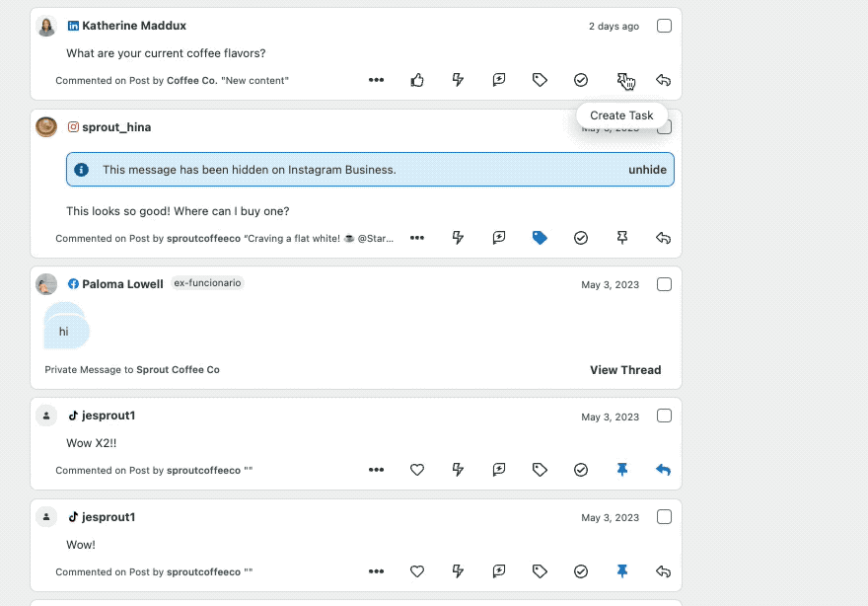868x606 pixels.
Task: Reply to sprout_hina's comment
Action: [663, 238]
